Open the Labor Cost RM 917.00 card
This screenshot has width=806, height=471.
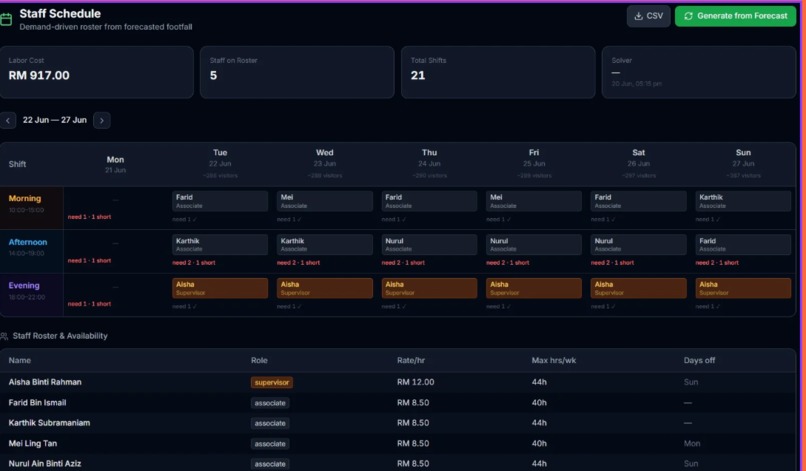click(96, 72)
